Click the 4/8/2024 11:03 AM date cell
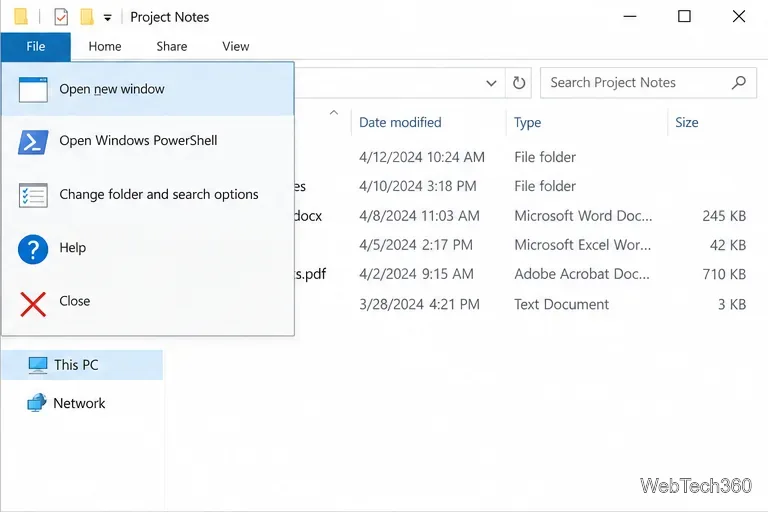The image size is (768, 512). [419, 216]
